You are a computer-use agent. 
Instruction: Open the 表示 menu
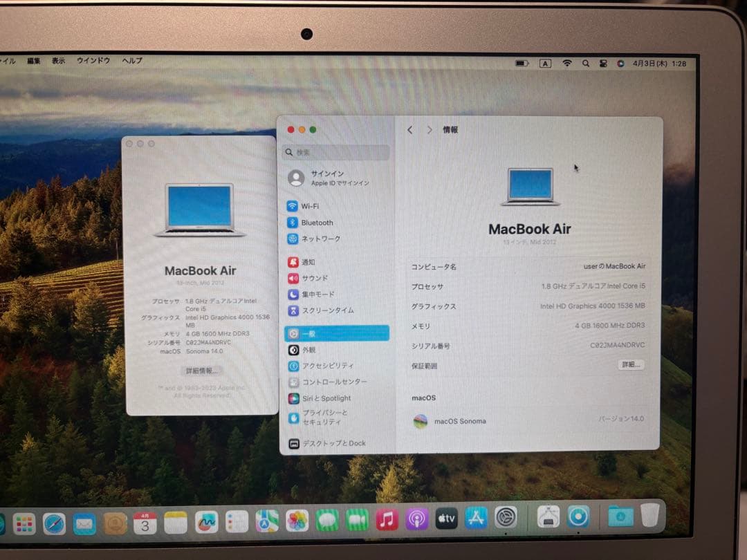click(x=58, y=60)
